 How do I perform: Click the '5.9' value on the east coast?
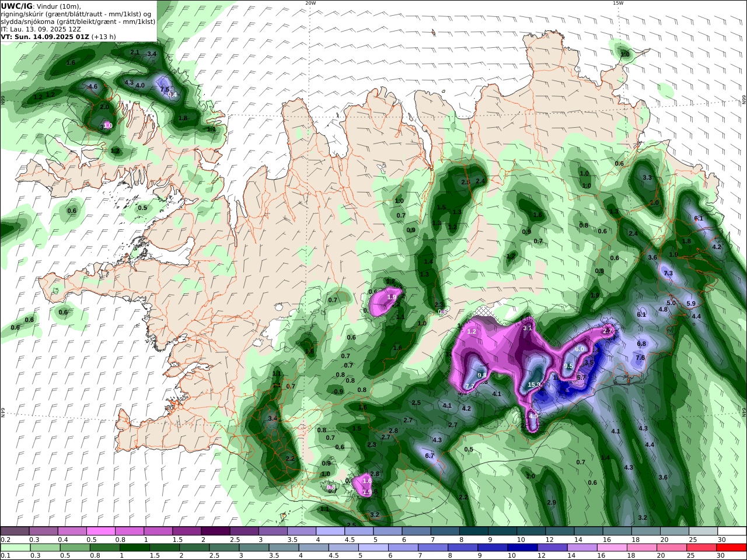(691, 304)
